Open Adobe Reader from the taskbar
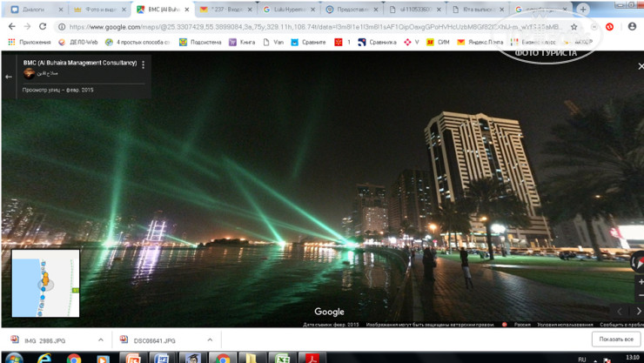The height and width of the screenshot is (363, 644). (x=312, y=358)
